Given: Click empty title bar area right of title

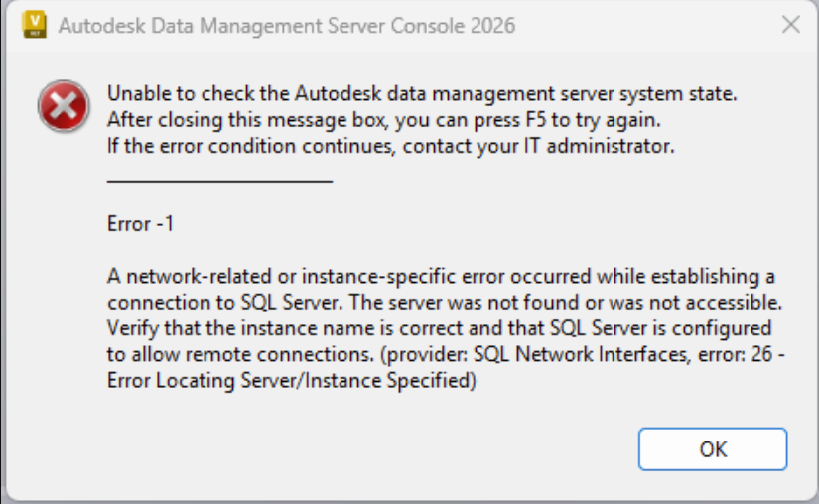Looking at the screenshot, I should tap(645, 25).
